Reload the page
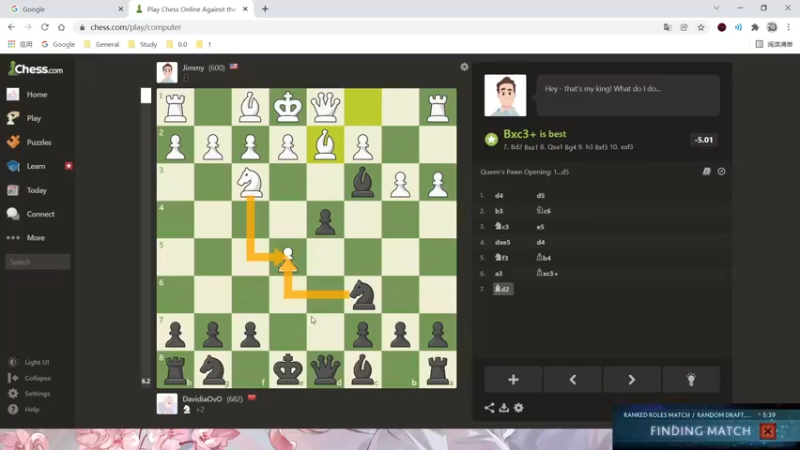 [x=45, y=27]
